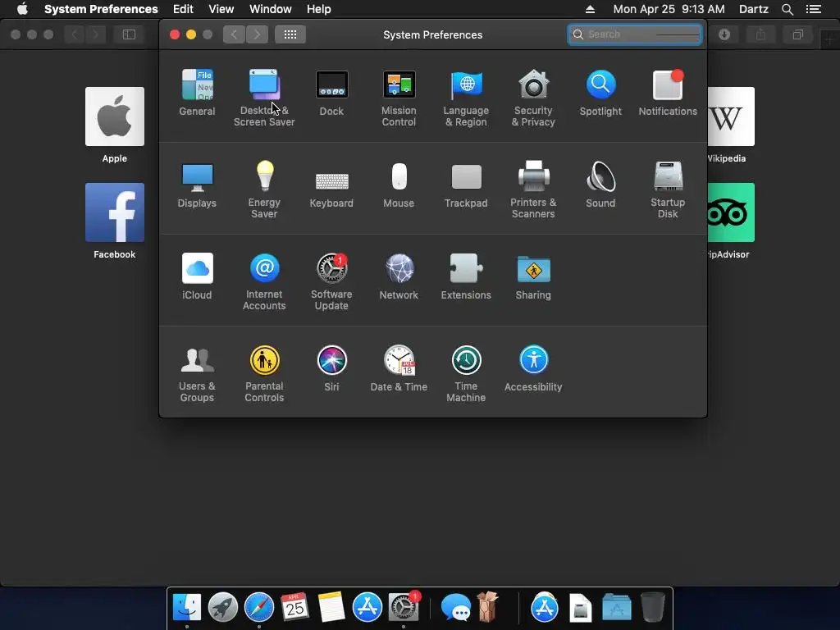Open Mission Control preferences

click(x=399, y=98)
